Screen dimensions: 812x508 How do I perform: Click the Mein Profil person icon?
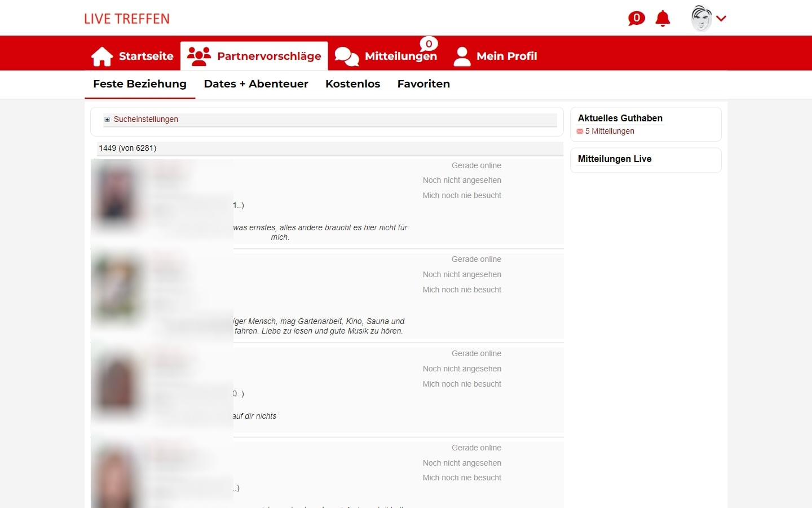tap(462, 55)
